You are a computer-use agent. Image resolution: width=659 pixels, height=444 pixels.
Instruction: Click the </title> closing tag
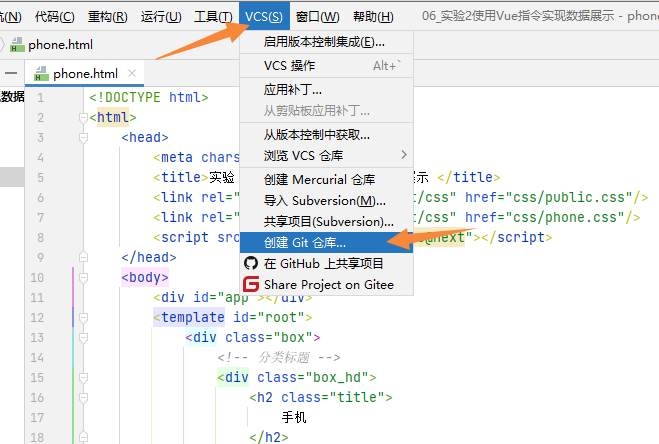tap(469, 177)
